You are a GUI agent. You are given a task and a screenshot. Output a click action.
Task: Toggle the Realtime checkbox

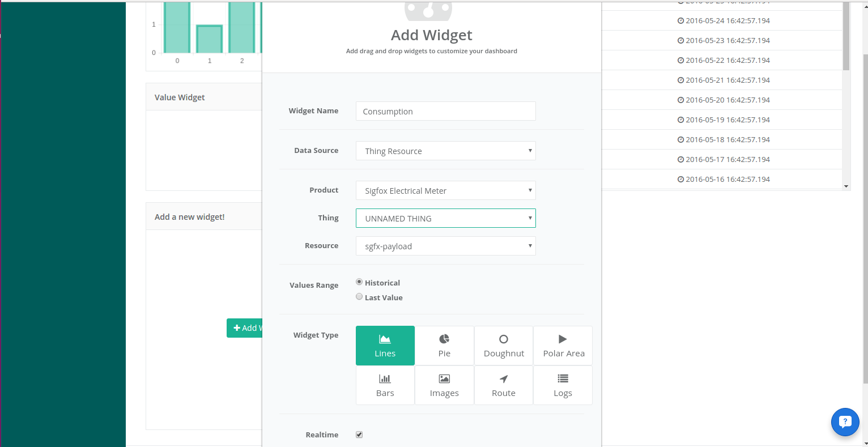pyautogui.click(x=359, y=435)
